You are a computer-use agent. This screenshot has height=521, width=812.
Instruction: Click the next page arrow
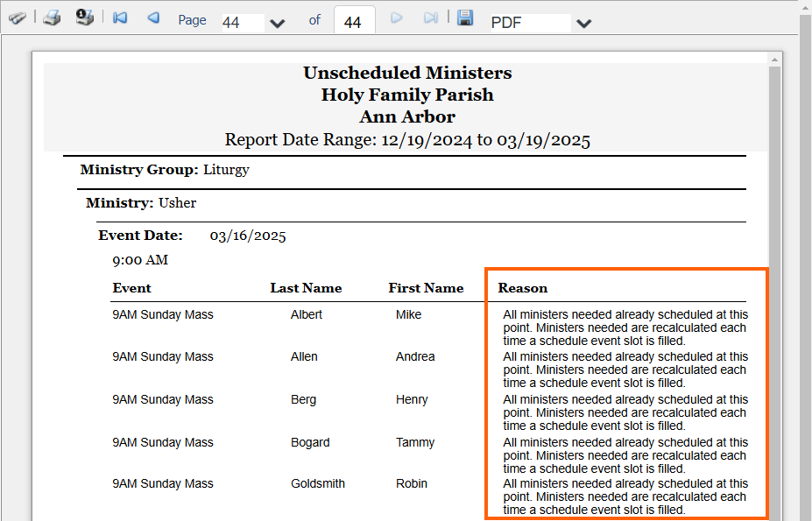[x=397, y=18]
